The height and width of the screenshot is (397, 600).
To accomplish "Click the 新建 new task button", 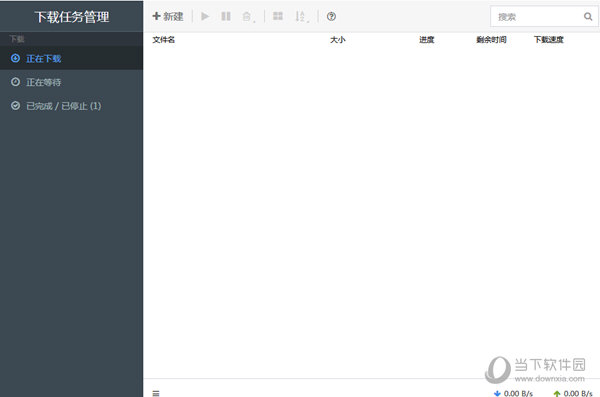I will pos(168,16).
